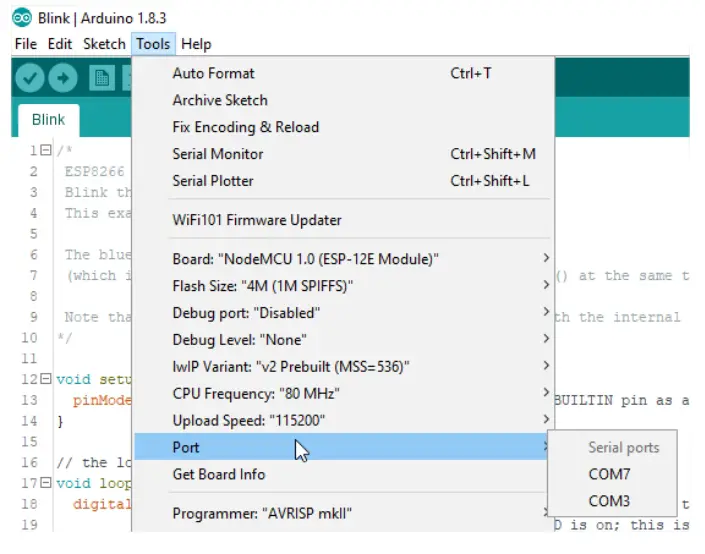
Task: Click the Upload arrow toolbar icon
Action: coord(63,78)
